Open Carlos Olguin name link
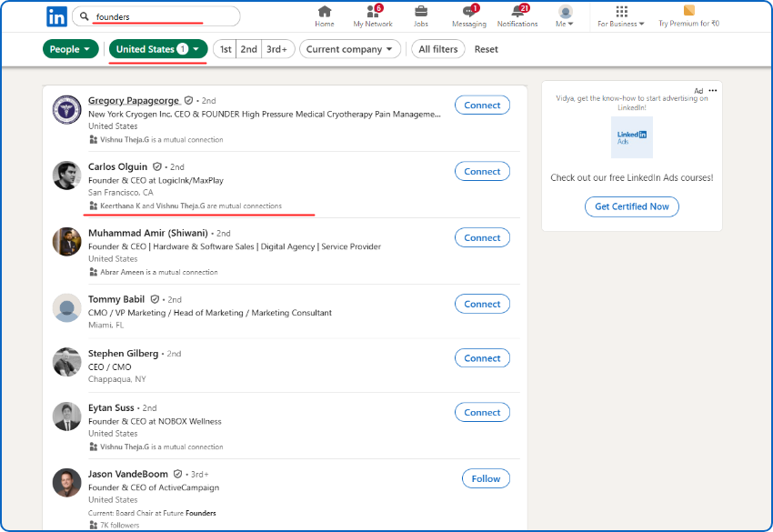The height and width of the screenshot is (532, 773). click(x=118, y=166)
